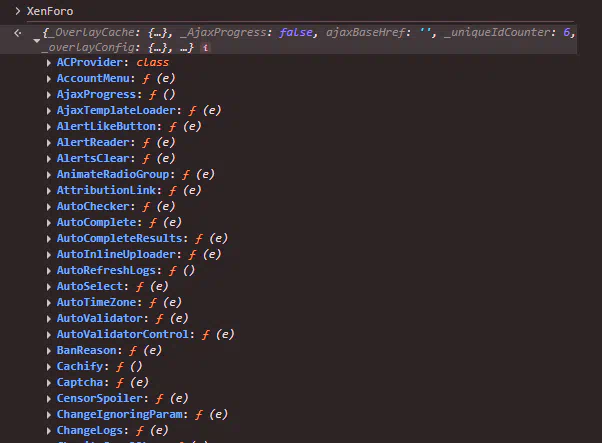Expand the AutoValidatorControl property
The width and height of the screenshot is (602, 443).
click(x=49, y=335)
